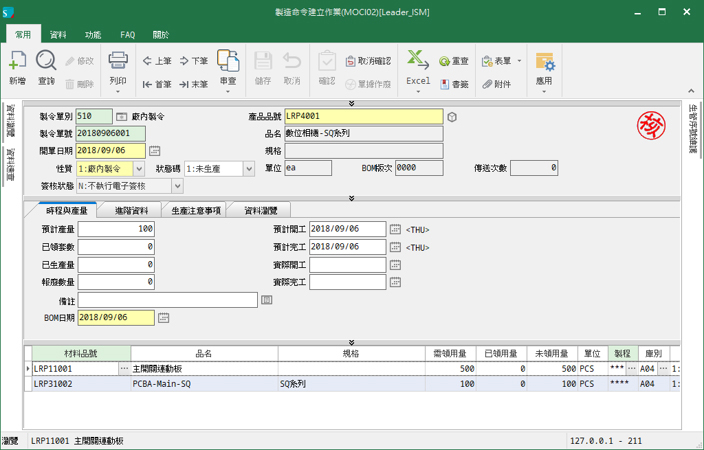The image size is (704, 450).
Task: Click lookup icon next to 製令單別
Action: [x=122, y=117]
